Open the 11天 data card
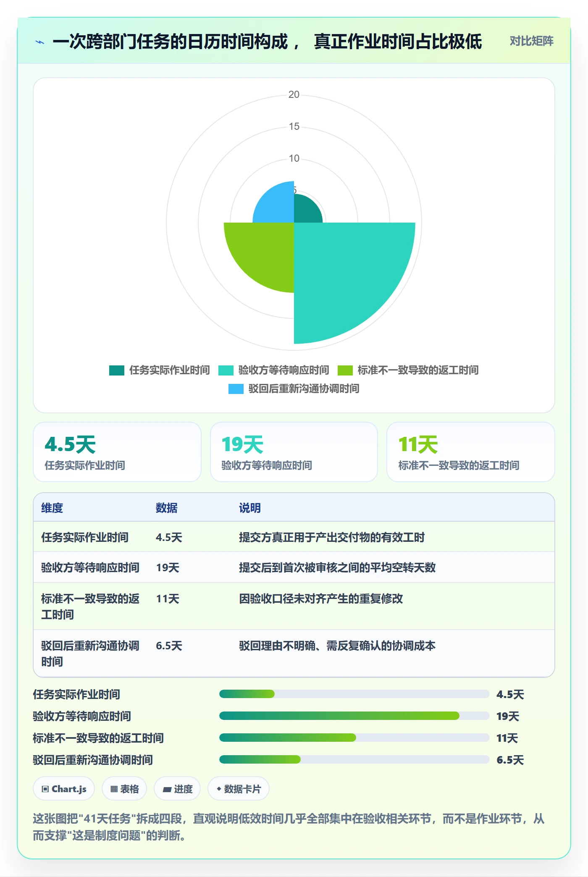Image resolution: width=588 pixels, height=877 pixels. pyautogui.click(x=471, y=452)
